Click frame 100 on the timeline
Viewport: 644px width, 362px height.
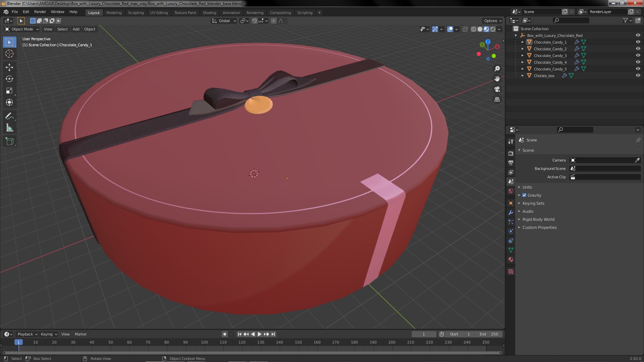204,342
